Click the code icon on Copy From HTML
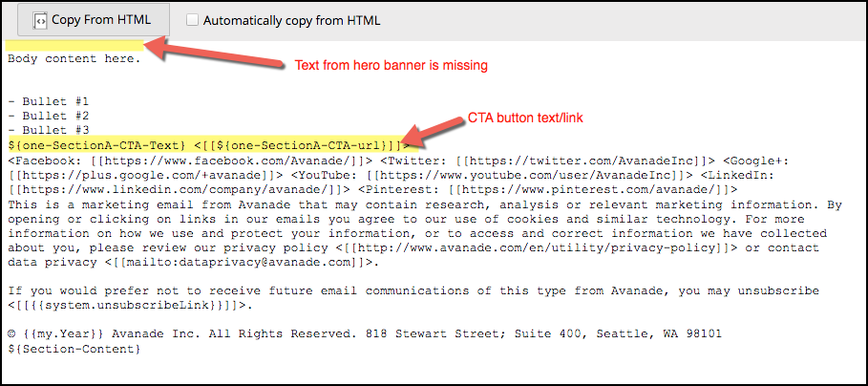This screenshot has height=386, width=868. tap(40, 20)
